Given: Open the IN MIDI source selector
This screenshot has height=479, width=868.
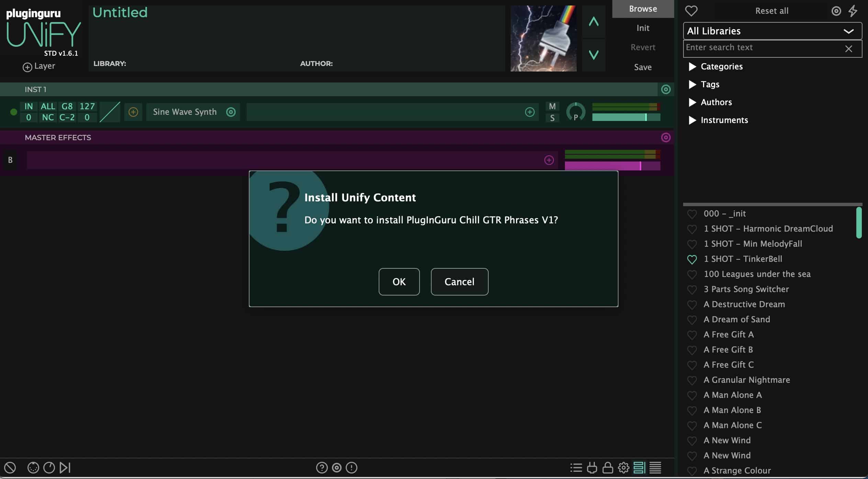Looking at the screenshot, I should point(29,107).
